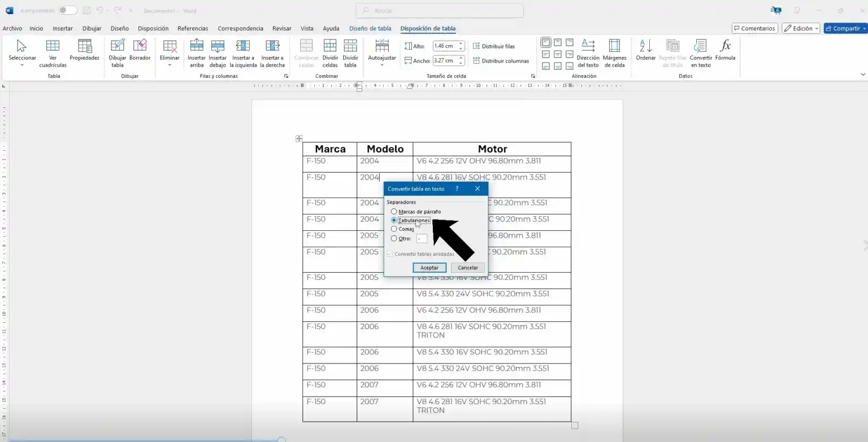Click the Alto height field
Viewport: 868px width, 442px height.
point(445,46)
